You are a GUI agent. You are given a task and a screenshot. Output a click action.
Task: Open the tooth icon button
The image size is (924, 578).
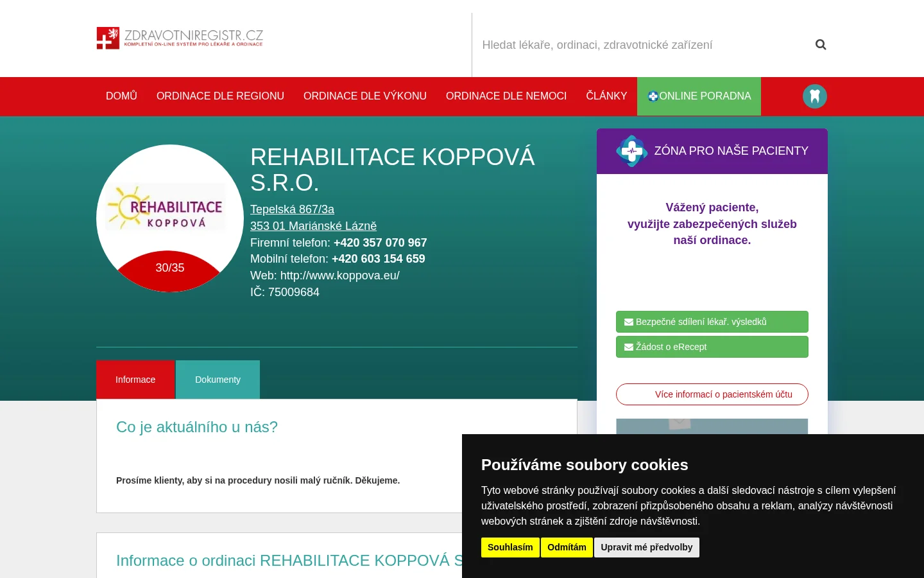(815, 96)
